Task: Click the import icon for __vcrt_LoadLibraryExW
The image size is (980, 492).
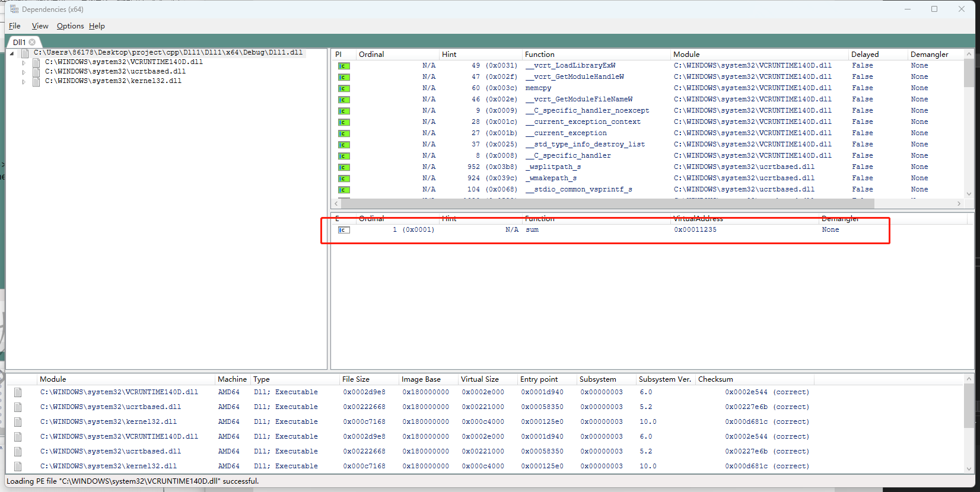Action: pyautogui.click(x=344, y=66)
